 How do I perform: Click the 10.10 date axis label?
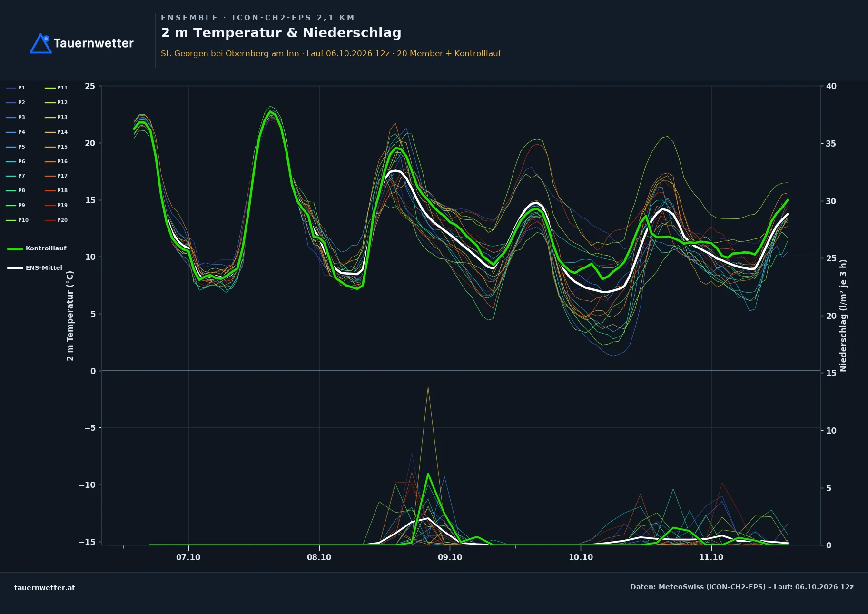click(x=581, y=557)
